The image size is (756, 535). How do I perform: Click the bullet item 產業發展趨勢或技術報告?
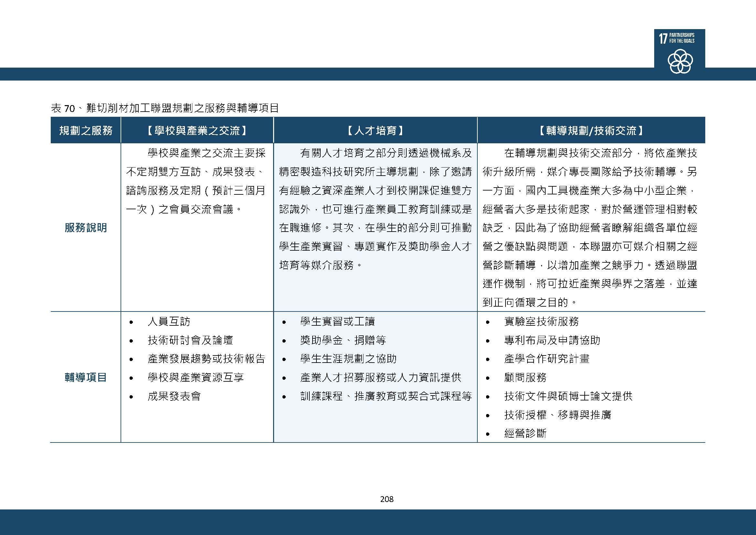click(x=207, y=359)
